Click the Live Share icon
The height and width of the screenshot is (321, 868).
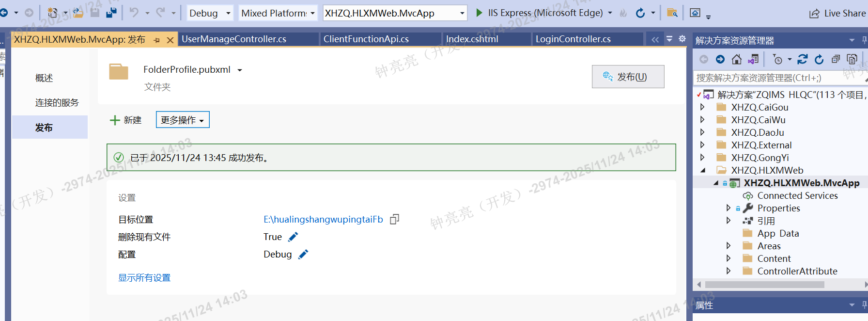click(x=814, y=14)
